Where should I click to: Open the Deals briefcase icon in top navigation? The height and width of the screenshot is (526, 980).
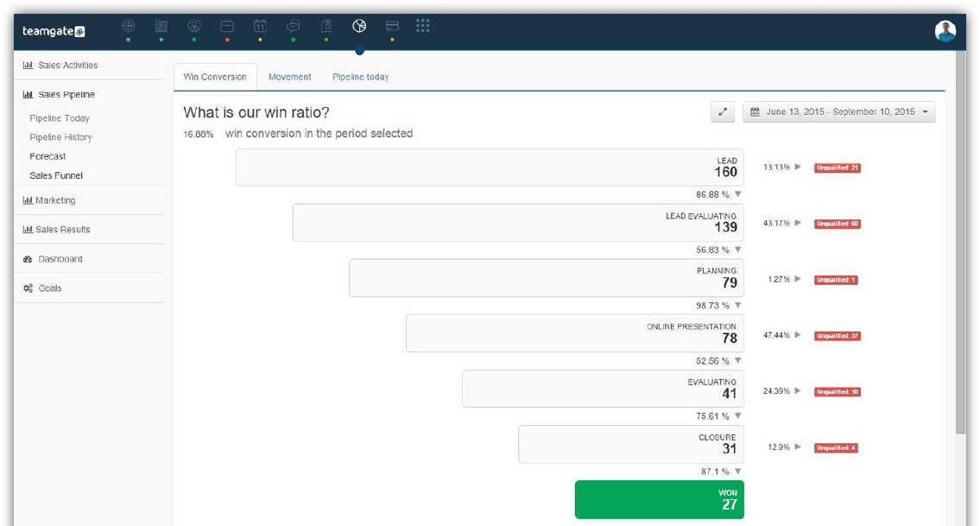pyautogui.click(x=227, y=26)
